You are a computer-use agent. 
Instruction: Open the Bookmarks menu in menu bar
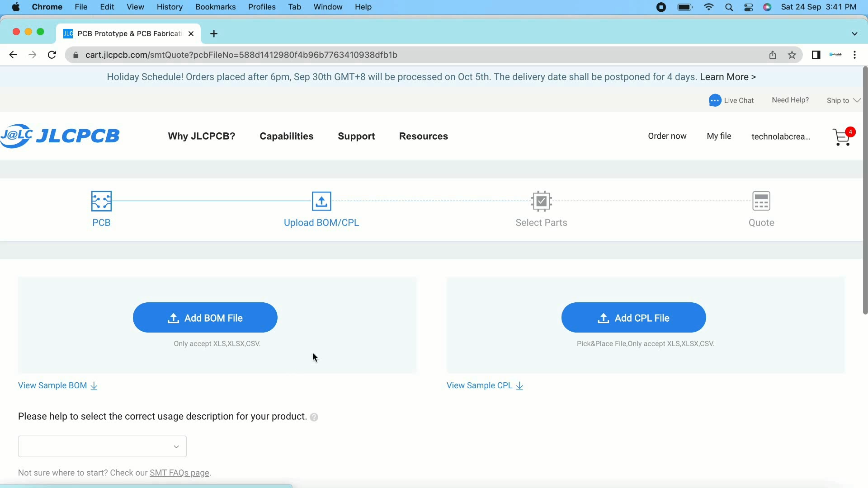click(216, 7)
